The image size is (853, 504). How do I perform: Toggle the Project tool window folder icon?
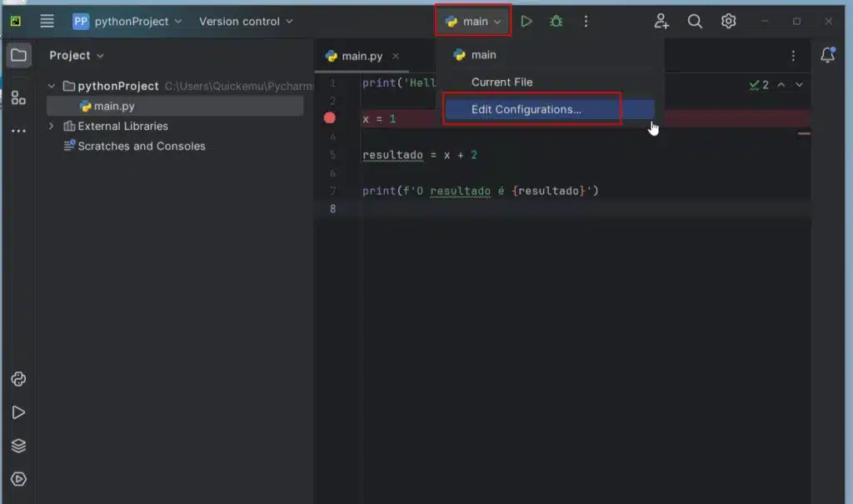(x=18, y=55)
